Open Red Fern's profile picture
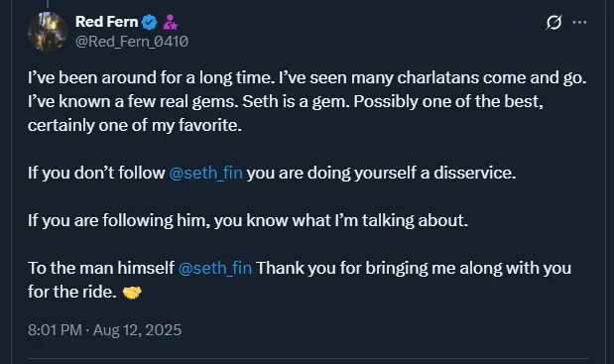Viewport: 614px width, 364px height. [48, 32]
